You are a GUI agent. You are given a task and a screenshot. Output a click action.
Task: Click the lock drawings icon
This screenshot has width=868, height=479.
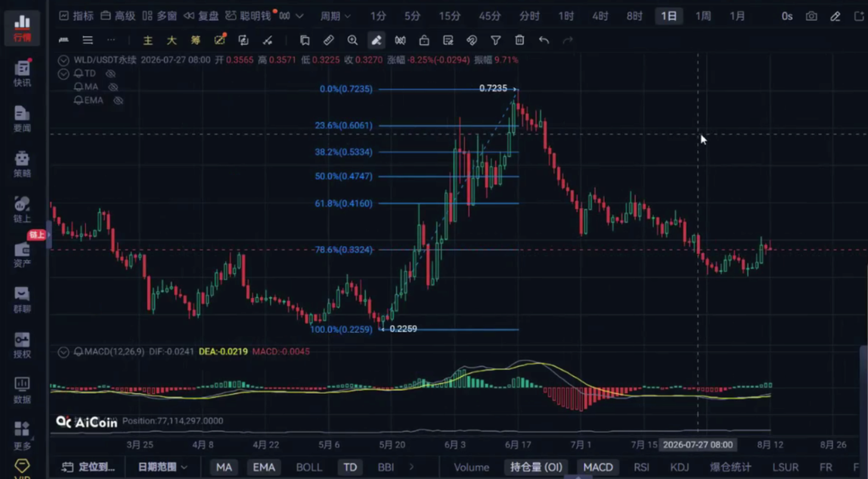coord(424,40)
